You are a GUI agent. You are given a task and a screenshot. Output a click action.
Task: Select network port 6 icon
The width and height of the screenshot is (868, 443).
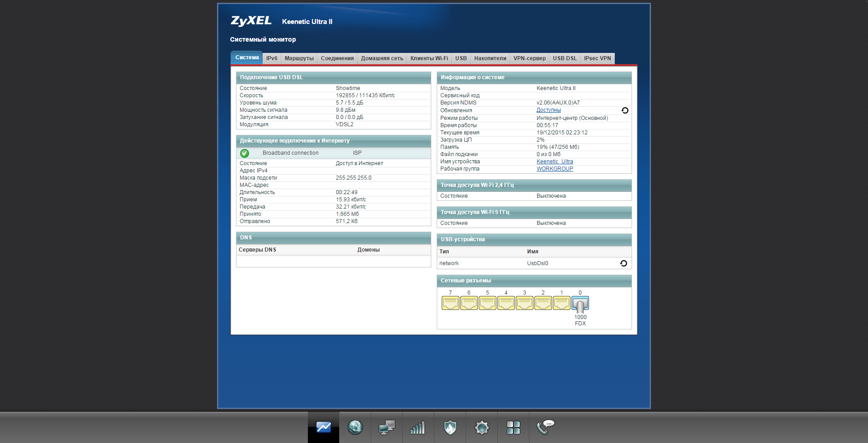[x=469, y=303]
